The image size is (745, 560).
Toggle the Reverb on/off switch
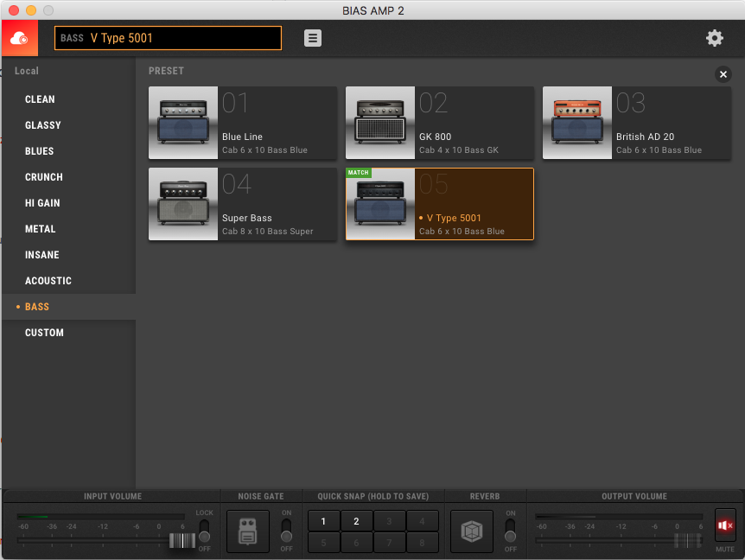point(510,531)
